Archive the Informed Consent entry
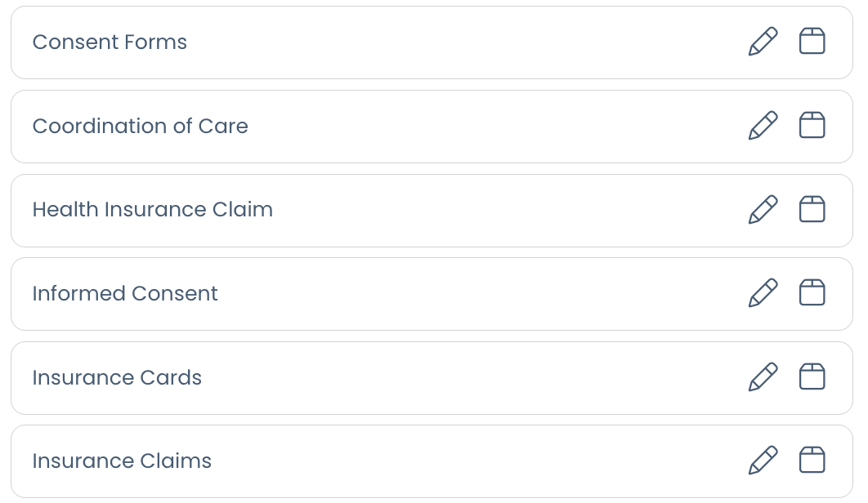868x503 pixels. point(812,293)
